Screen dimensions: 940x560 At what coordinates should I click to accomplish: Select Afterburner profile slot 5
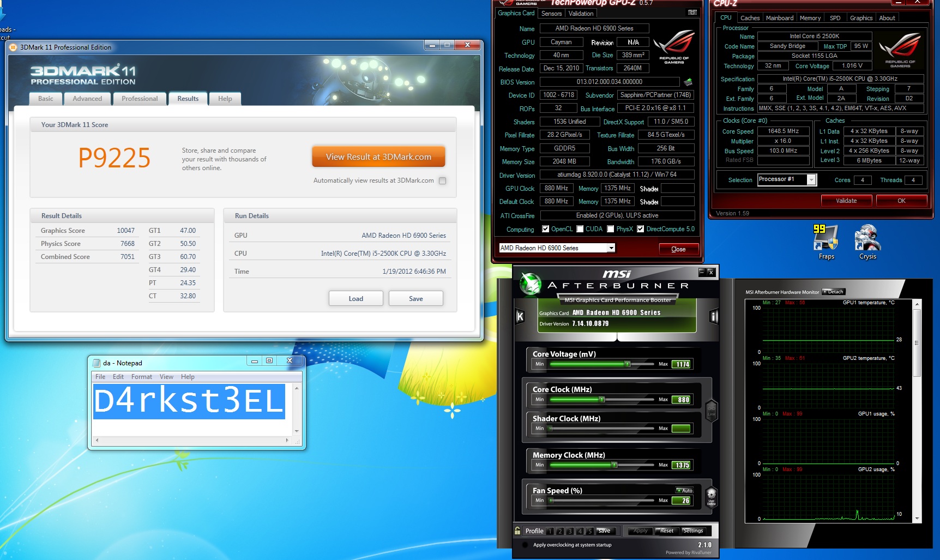[589, 531]
